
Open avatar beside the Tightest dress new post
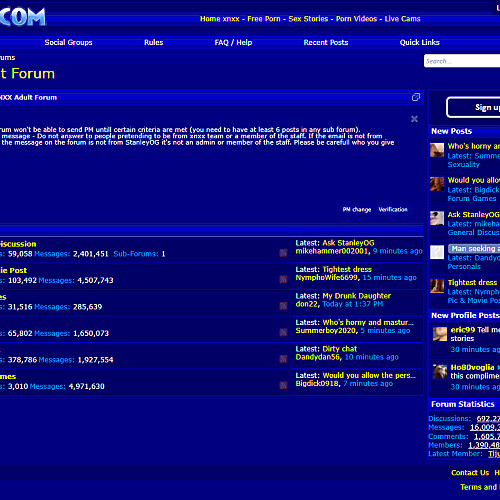(x=437, y=286)
